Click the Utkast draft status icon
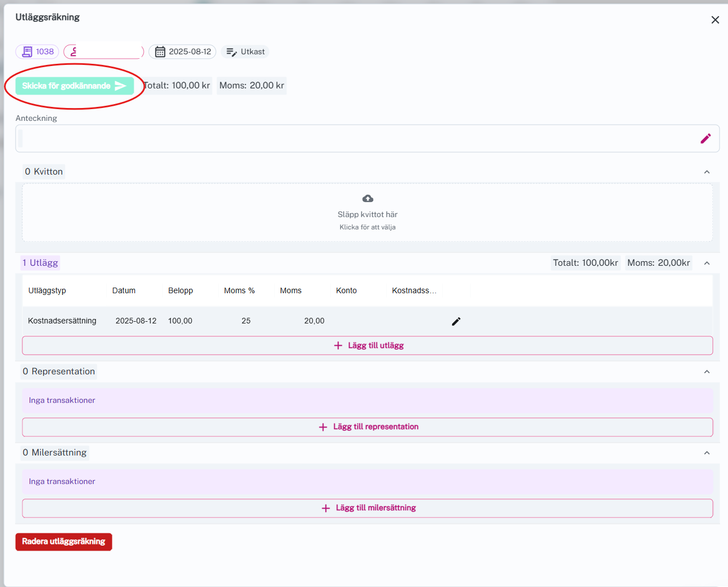 pos(231,52)
